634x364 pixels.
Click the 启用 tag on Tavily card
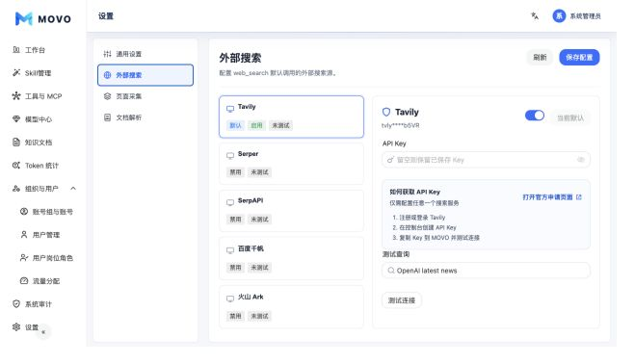pos(256,125)
